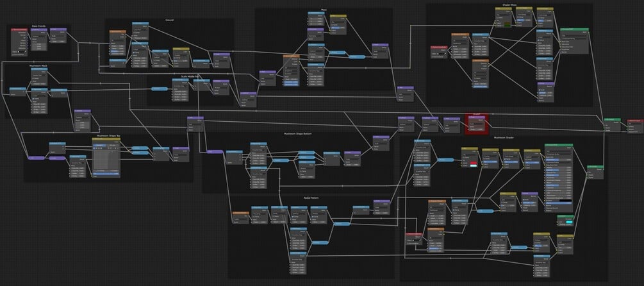Open white color swatch below the red swatch
Screen dimensions: 644x286
pos(473,165)
